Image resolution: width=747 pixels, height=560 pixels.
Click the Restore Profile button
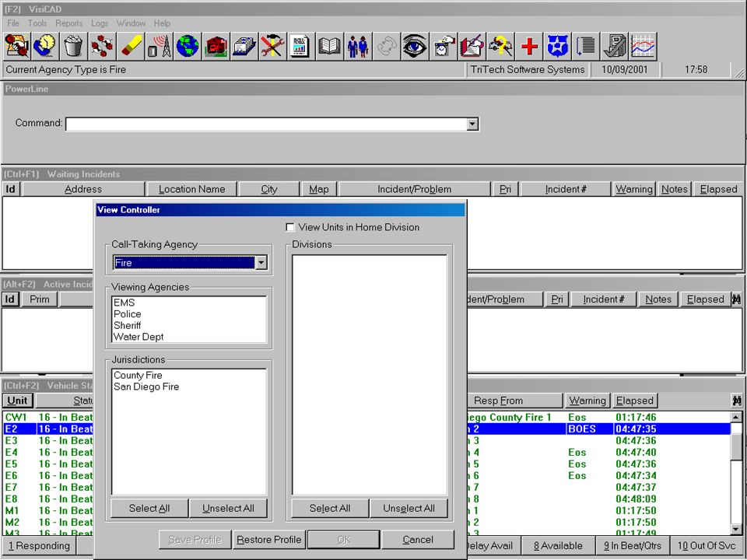268,540
